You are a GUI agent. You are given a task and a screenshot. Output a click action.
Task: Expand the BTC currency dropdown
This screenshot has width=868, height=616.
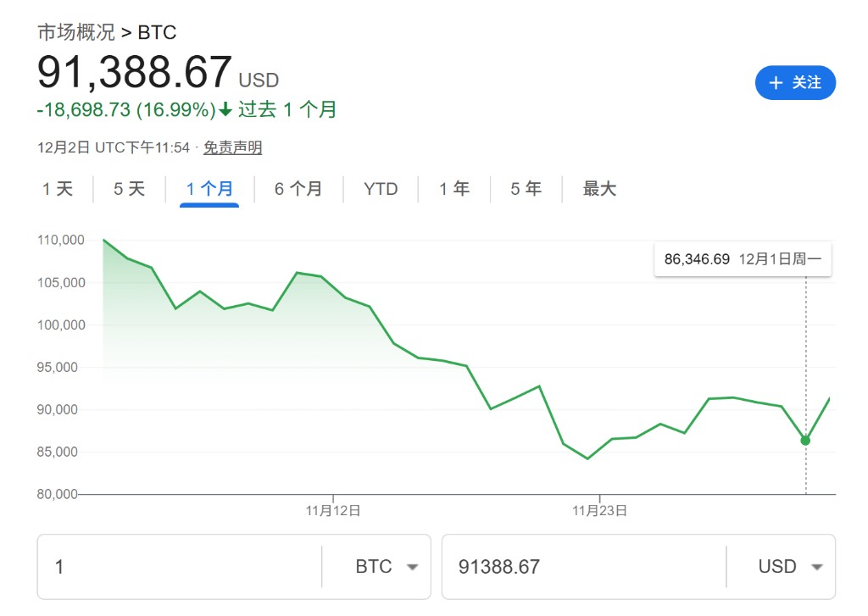[x=387, y=567]
